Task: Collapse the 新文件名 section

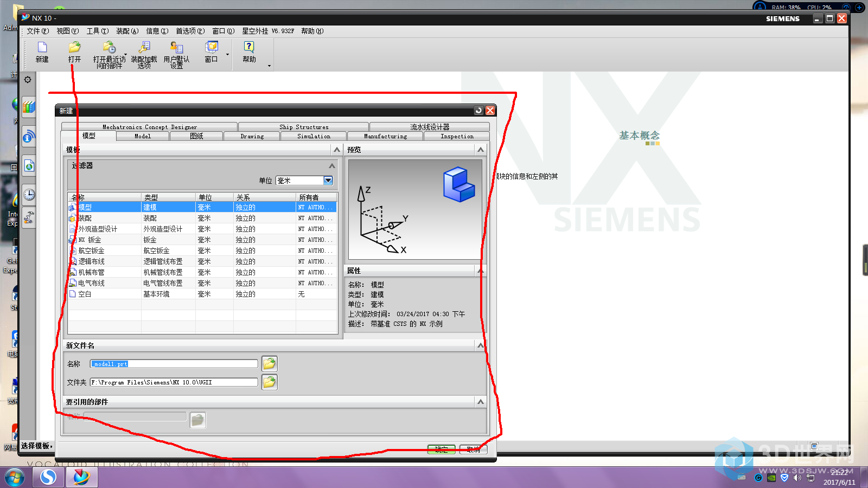Action: pyautogui.click(x=480, y=345)
